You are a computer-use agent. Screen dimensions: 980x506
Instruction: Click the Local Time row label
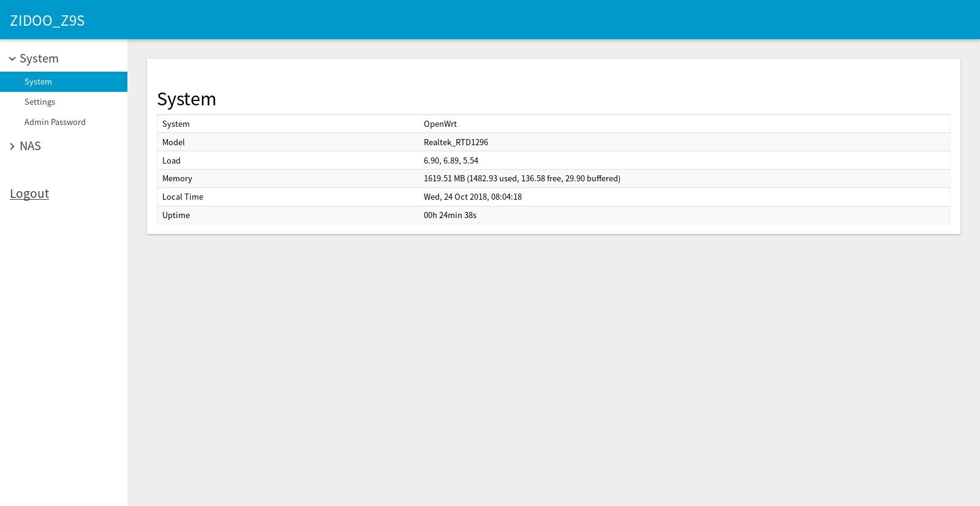pos(183,197)
